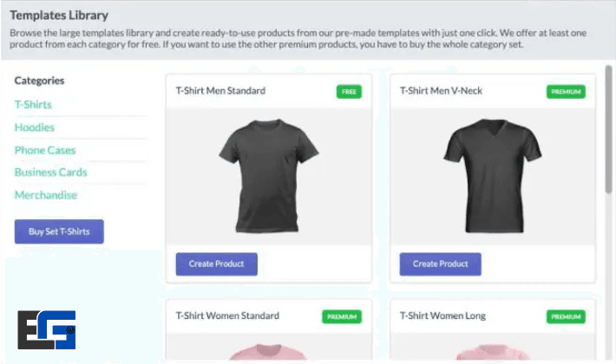The width and height of the screenshot is (616, 364).
Task: Click the pink women's standard t-shirt preview
Action: [268, 354]
